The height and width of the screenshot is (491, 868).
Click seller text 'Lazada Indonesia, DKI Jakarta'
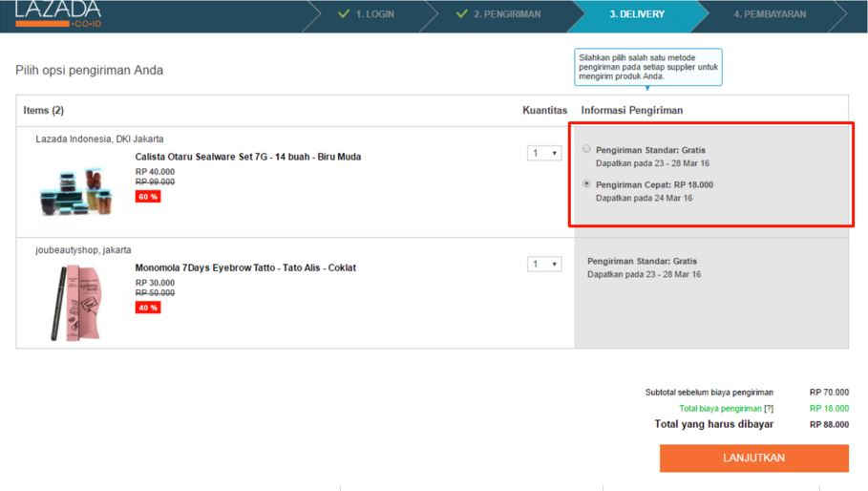coord(99,139)
